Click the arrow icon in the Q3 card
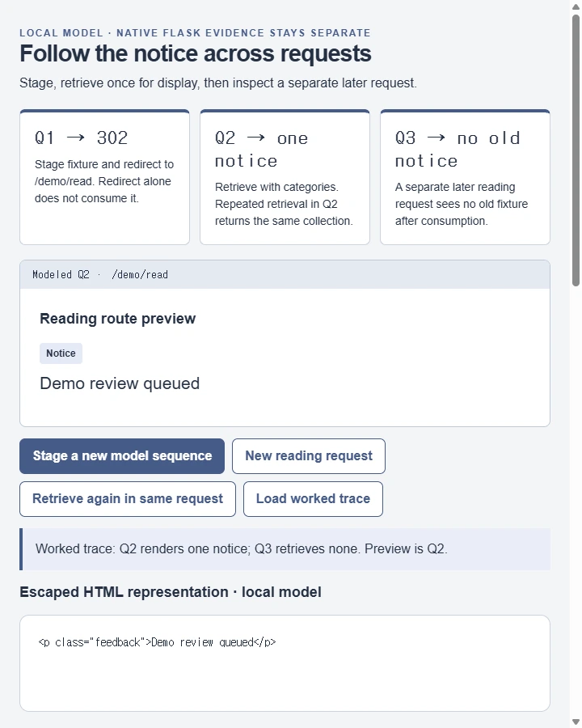The image size is (582, 728). (x=436, y=138)
